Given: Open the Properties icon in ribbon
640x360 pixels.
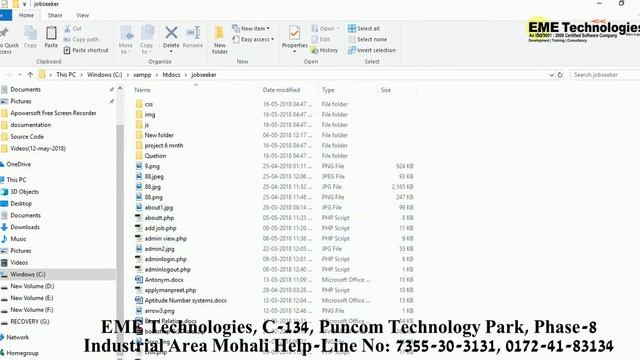Looking at the screenshot, I should 294,33.
